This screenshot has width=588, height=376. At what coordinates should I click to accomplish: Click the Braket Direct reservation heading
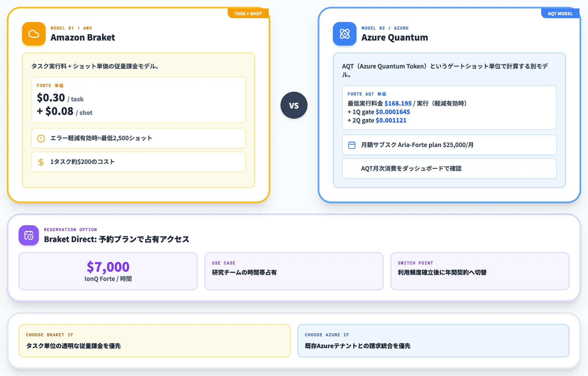(x=116, y=239)
